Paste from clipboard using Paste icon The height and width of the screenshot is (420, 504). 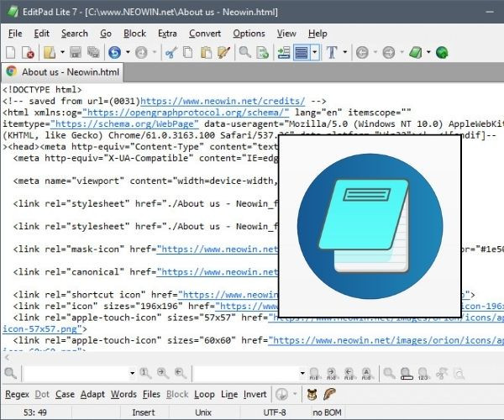206,52
